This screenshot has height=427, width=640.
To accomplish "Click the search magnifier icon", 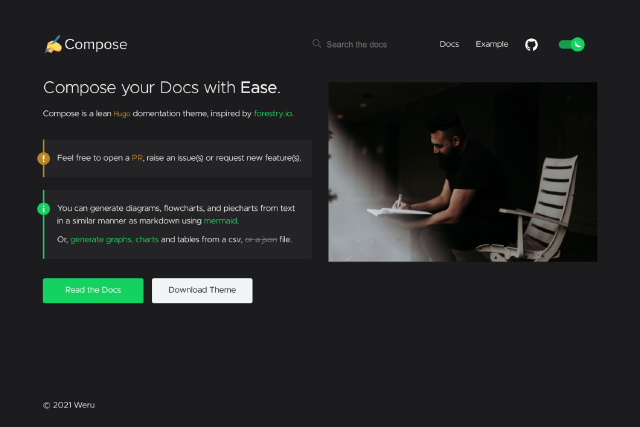I will pyautogui.click(x=317, y=44).
